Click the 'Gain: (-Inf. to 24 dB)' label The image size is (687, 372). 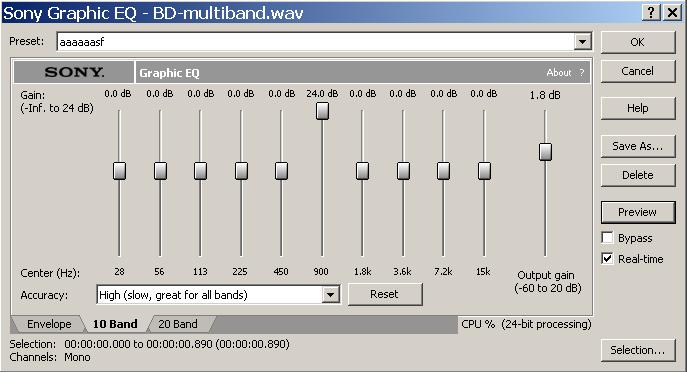click(x=57, y=102)
